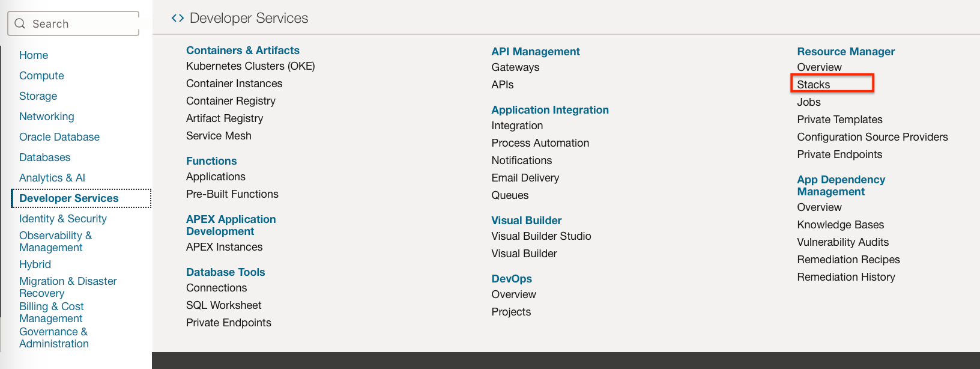The width and height of the screenshot is (980, 369).
Task: Open Private Endpoints under Resource Manager
Action: pos(839,154)
